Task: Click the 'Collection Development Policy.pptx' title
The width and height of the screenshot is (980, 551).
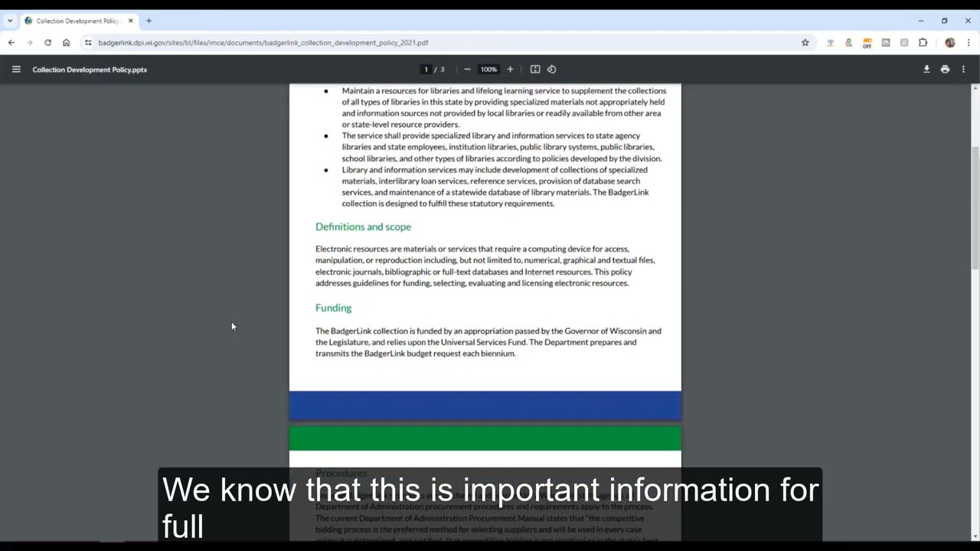Action: 90,70
